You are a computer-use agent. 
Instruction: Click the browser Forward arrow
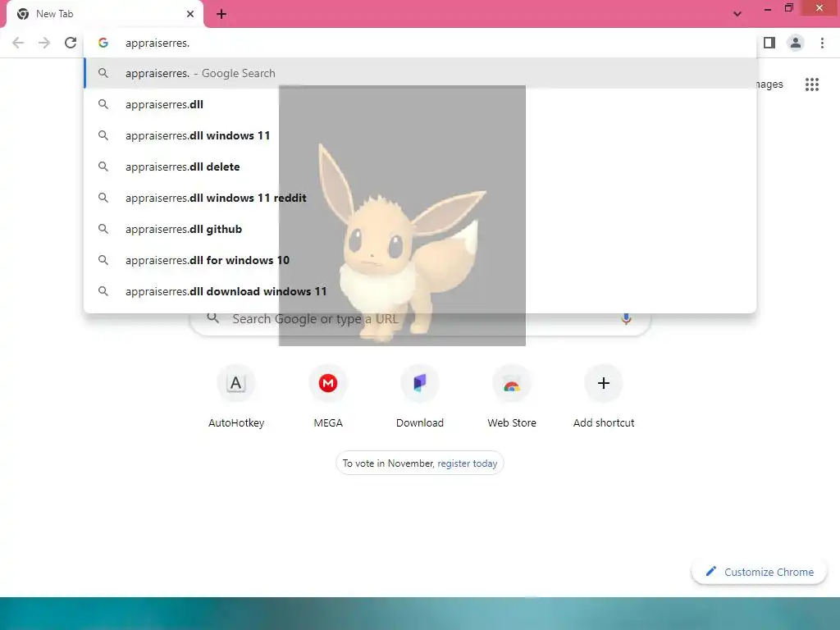[44, 43]
